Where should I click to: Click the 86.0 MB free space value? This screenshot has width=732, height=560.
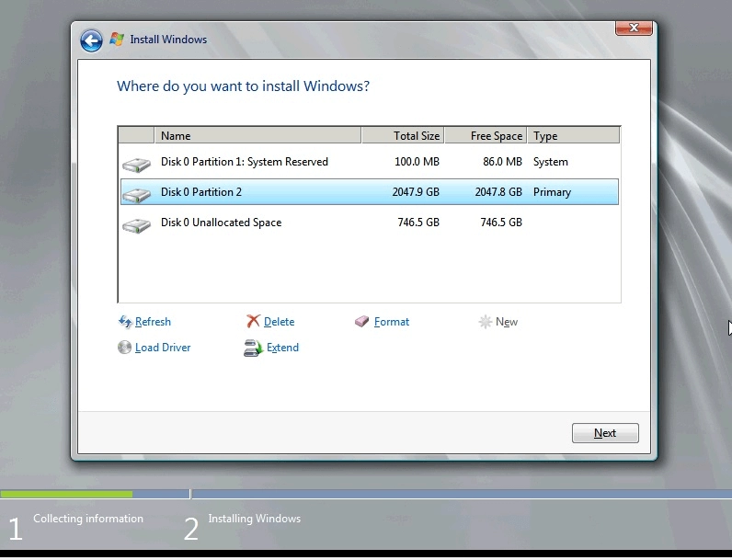pyautogui.click(x=502, y=162)
